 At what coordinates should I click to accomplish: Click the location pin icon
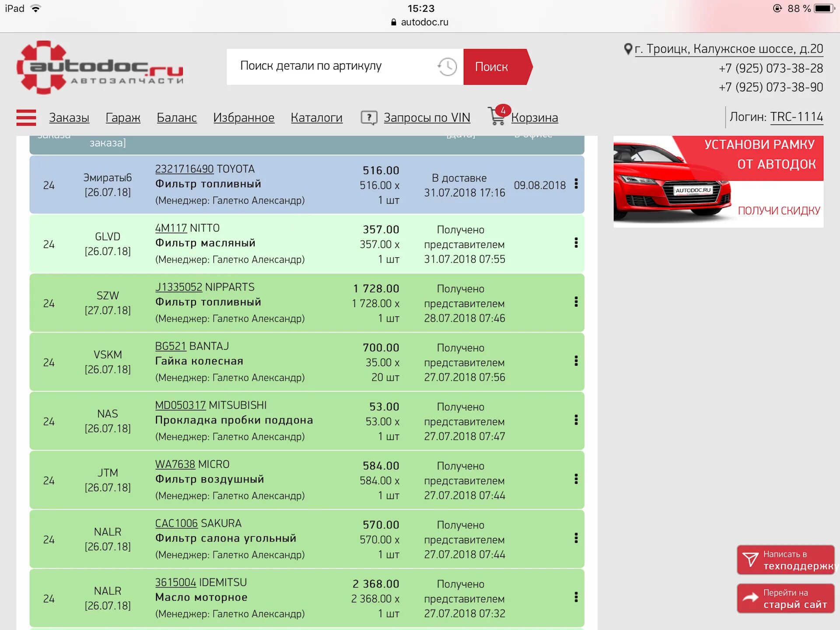[x=628, y=49]
